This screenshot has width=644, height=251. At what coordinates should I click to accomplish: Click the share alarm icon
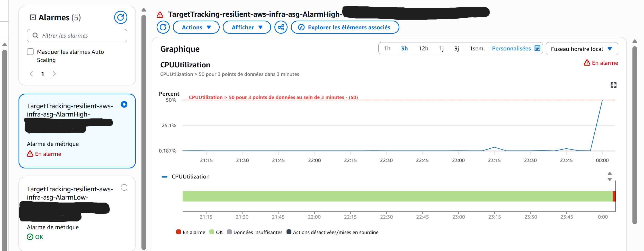[281, 27]
